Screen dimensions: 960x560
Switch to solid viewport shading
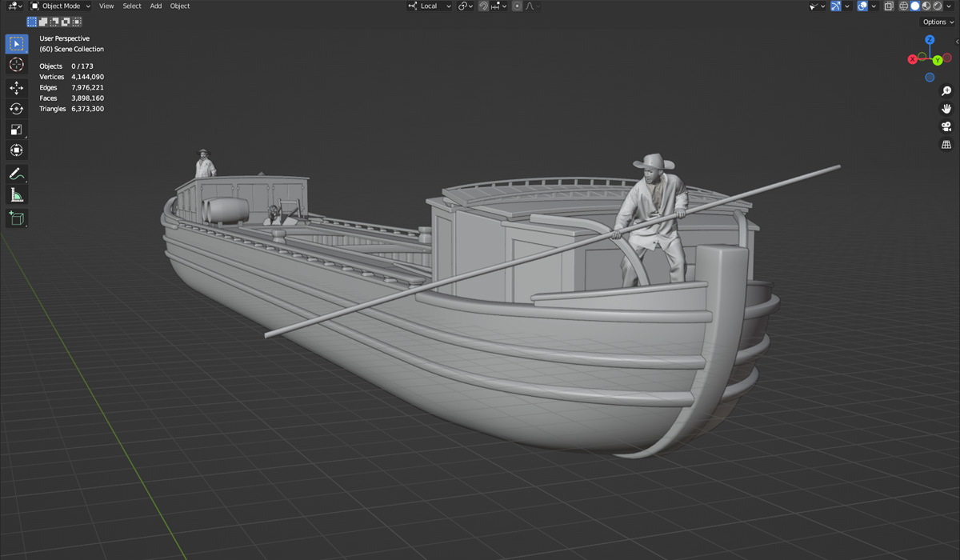pos(914,6)
